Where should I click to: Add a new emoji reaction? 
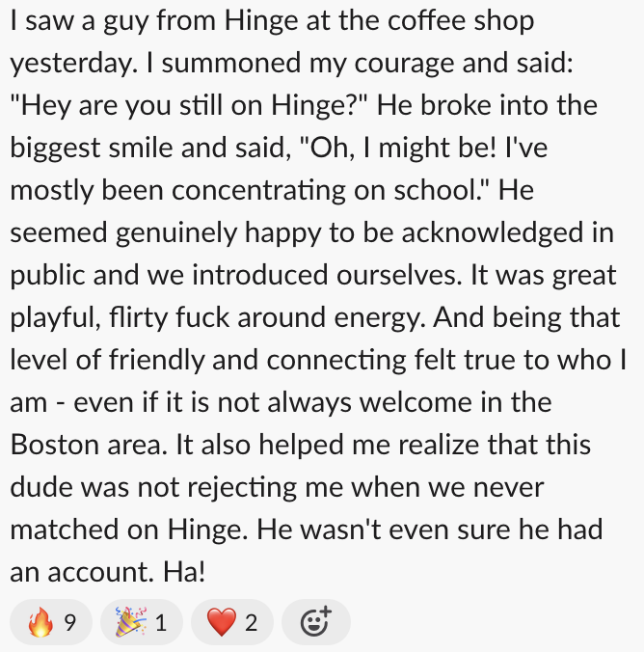315,623
